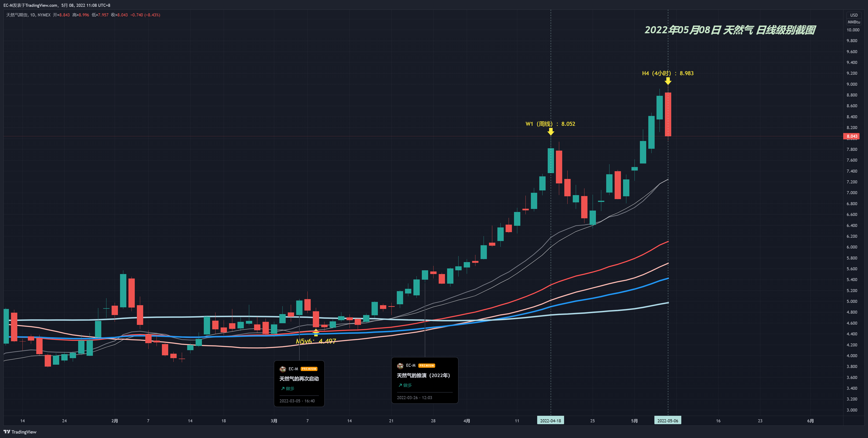The width and height of the screenshot is (868, 438).
Task: Click the PREMIUM badge on 天然气的再次启动 card
Action: pos(309,369)
